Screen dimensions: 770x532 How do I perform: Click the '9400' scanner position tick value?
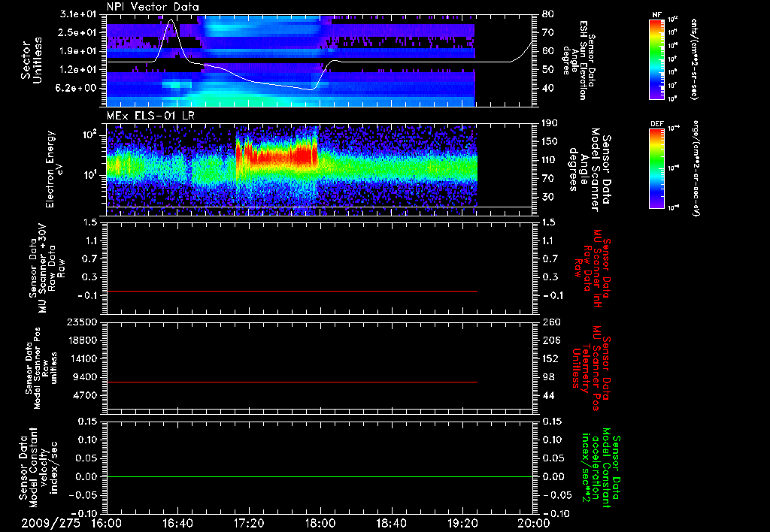tap(84, 377)
